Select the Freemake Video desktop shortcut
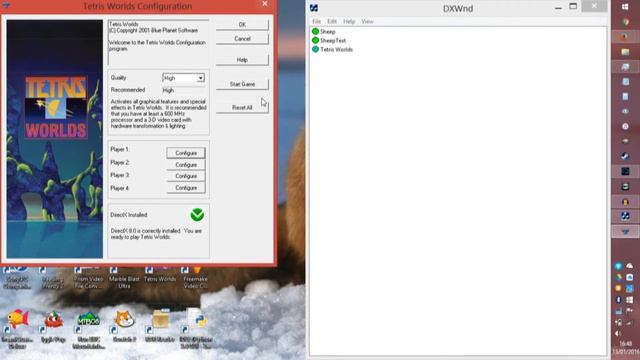Image resolution: width=640 pixels, height=360 pixels. tap(195, 278)
